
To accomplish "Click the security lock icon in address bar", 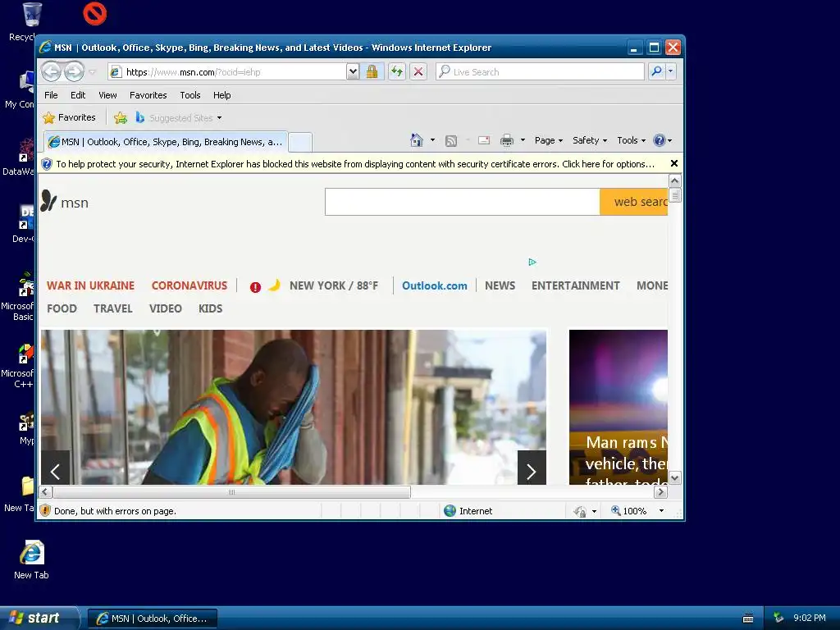I will tap(372, 71).
